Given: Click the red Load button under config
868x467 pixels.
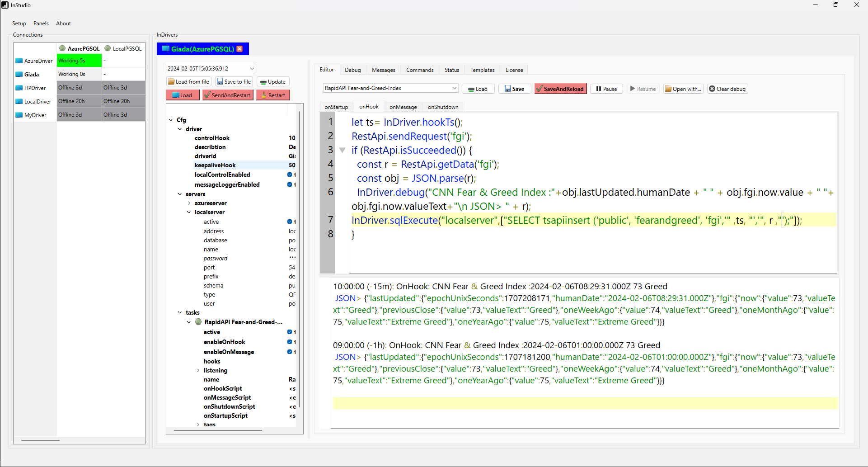Looking at the screenshot, I should pos(183,95).
